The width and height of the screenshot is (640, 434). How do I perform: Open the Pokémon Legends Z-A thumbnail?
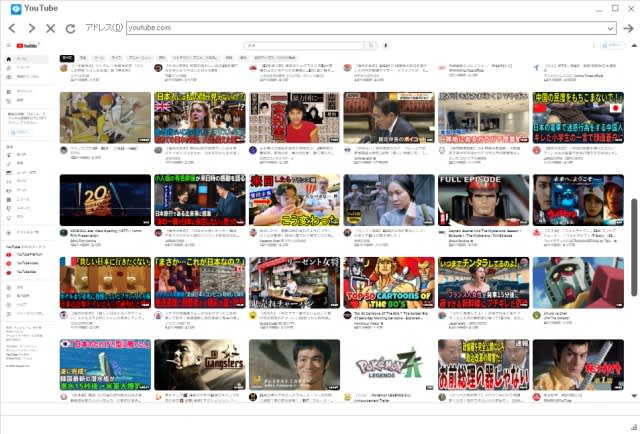(x=389, y=365)
